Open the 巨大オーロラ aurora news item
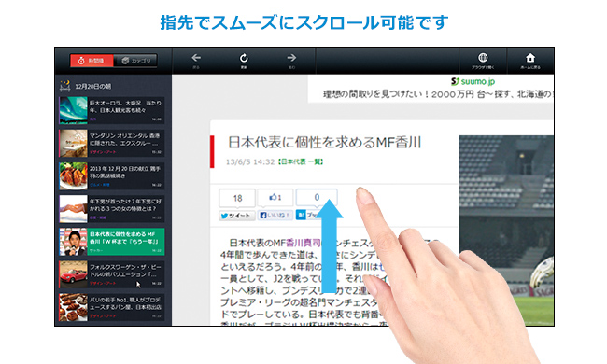This screenshot has width=607, height=364. (x=112, y=110)
